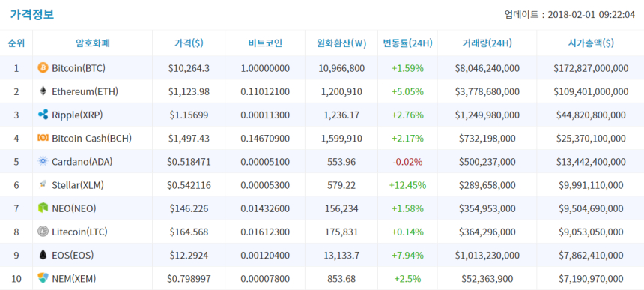Click NEO BTC ratio 0.01432600
The width and height of the screenshot is (644, 290).
click(x=265, y=208)
